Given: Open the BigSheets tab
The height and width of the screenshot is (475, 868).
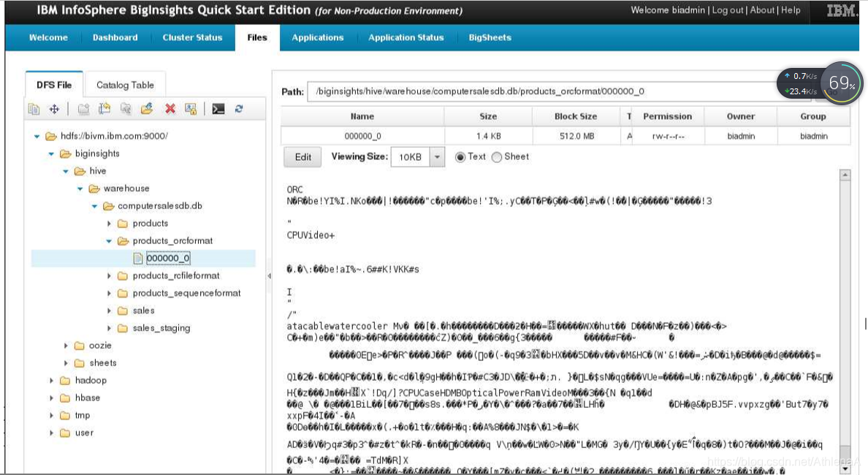Looking at the screenshot, I should [x=490, y=38].
